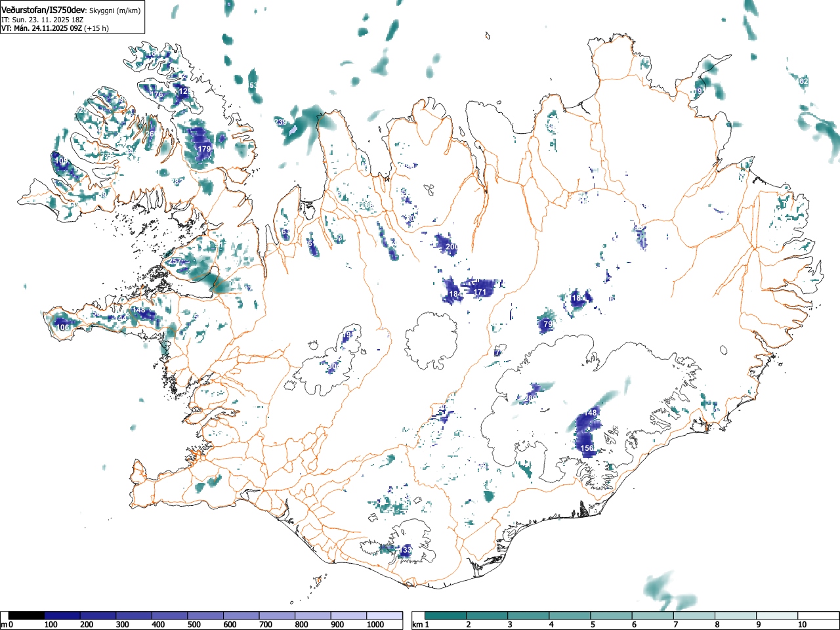
Task: Click the '179' visibility value in Westfjords
Action: coord(204,150)
